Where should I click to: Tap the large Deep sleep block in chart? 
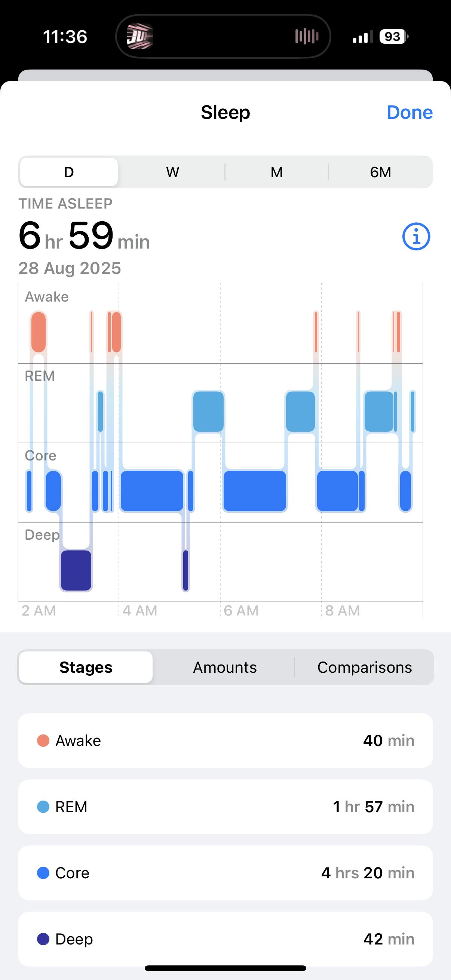76,570
